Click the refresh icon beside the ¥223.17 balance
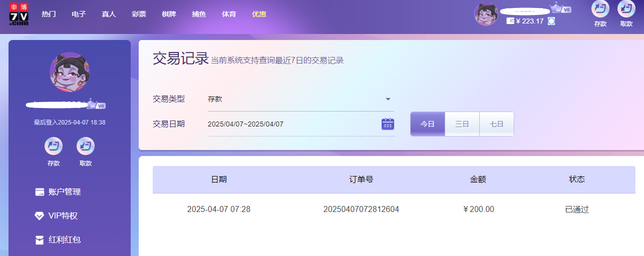The height and width of the screenshot is (256, 644). pyautogui.click(x=551, y=21)
